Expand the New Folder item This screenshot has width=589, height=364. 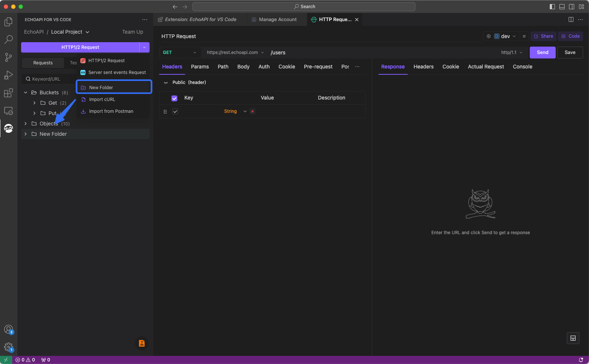(26, 134)
